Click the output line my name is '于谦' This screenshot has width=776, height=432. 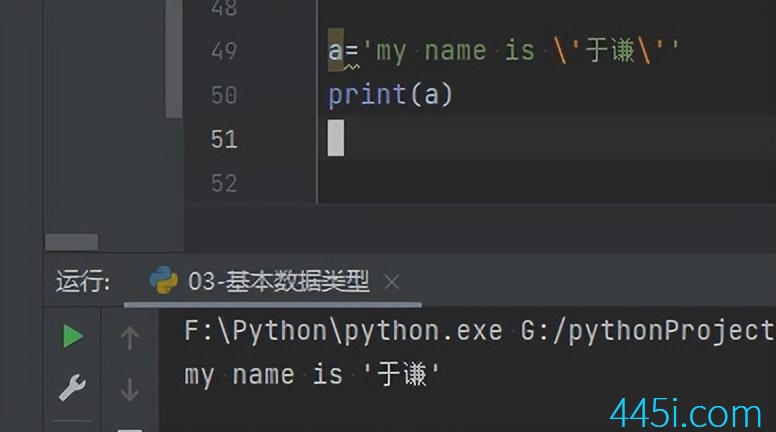pos(312,375)
